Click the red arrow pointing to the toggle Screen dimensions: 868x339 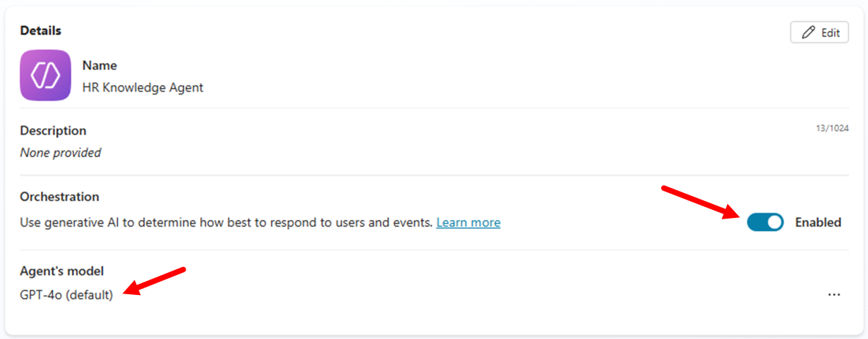point(702,204)
